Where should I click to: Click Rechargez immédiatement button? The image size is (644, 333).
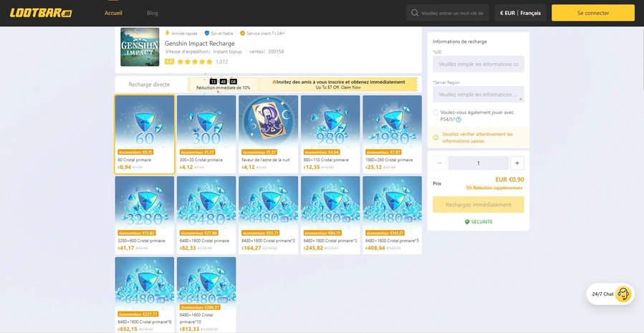479,205
